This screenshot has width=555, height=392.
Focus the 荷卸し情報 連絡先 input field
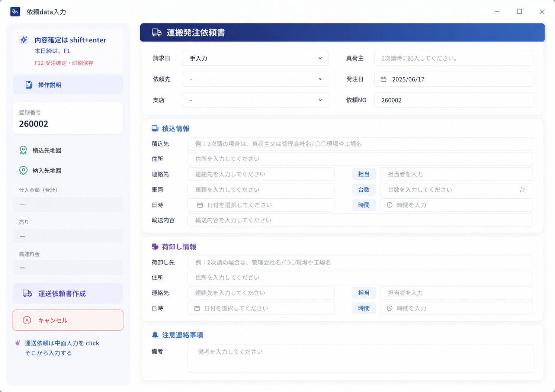pyautogui.click(x=261, y=293)
